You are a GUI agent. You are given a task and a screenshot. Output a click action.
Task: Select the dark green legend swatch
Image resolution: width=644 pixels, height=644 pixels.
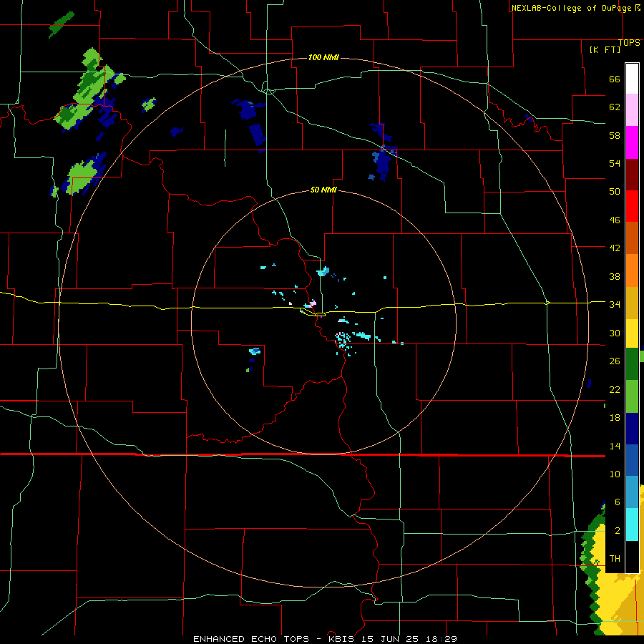point(632,364)
